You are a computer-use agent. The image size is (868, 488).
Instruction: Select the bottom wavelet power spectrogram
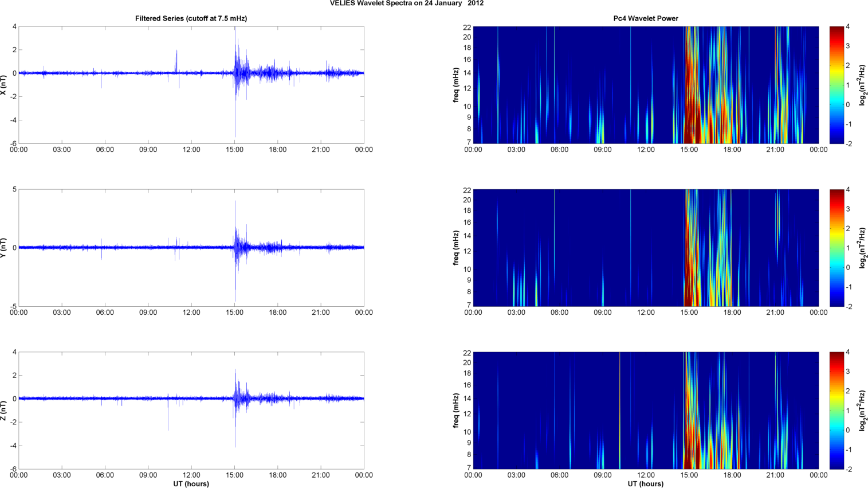[x=646, y=411]
